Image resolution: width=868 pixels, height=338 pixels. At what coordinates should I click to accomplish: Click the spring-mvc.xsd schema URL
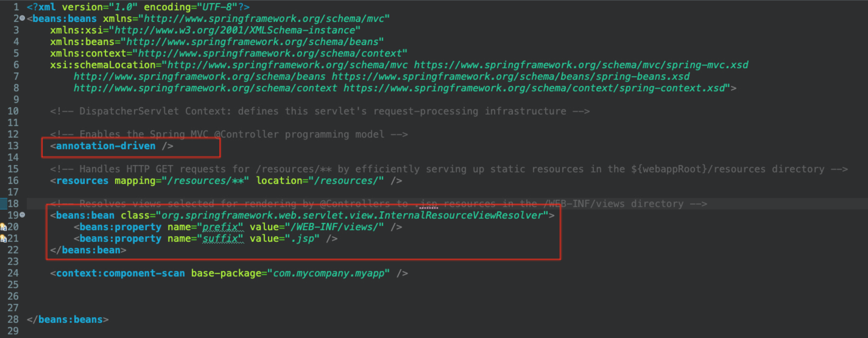click(580, 65)
